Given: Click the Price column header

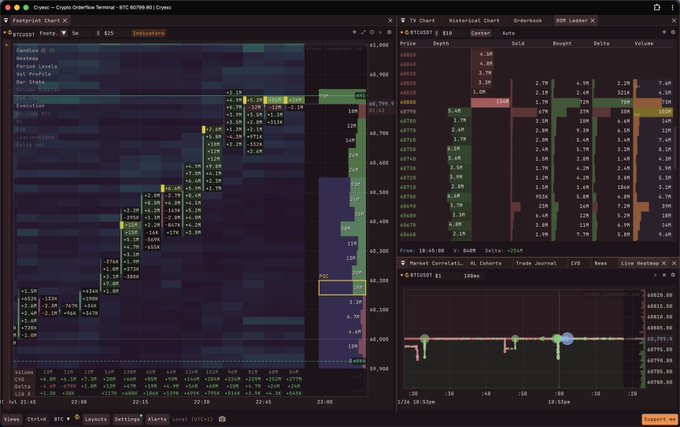Looking at the screenshot, I should point(408,43).
